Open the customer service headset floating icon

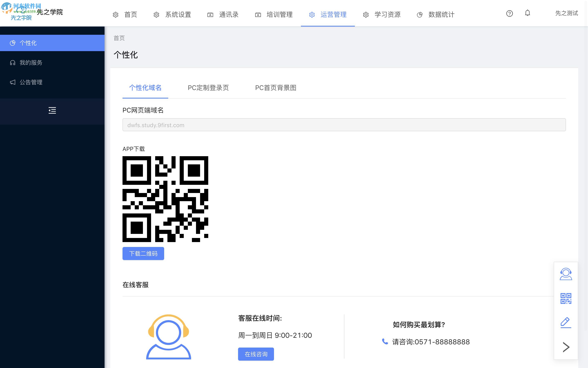[x=566, y=274]
